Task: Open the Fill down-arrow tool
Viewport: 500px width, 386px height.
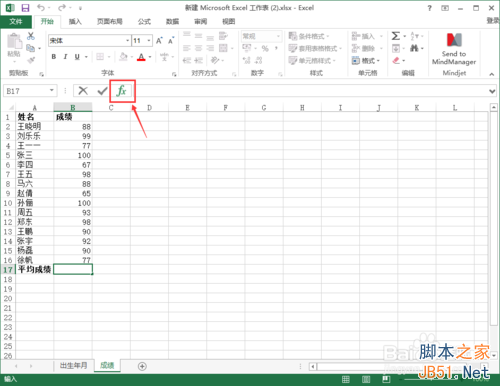Action: pos(396,48)
